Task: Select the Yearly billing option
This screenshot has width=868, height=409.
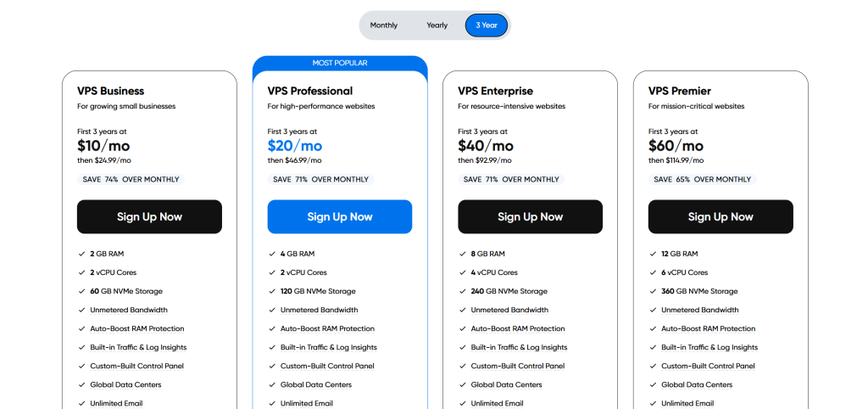Action: (x=437, y=25)
